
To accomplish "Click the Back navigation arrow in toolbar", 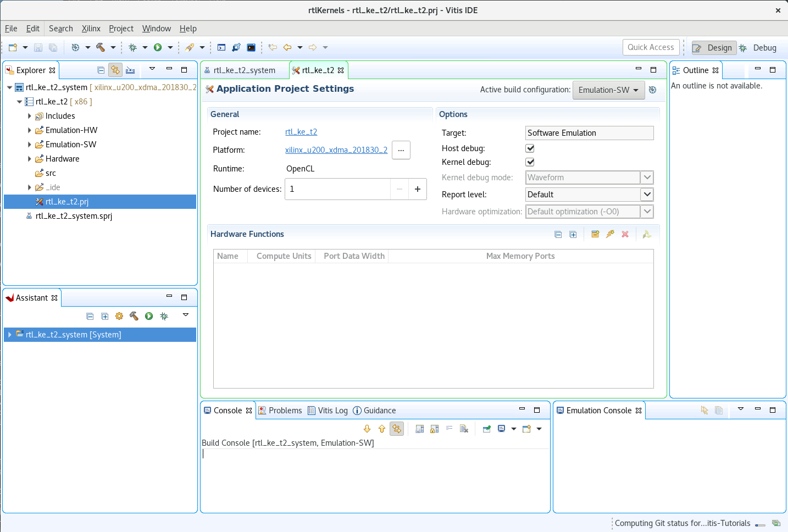I will [287, 47].
